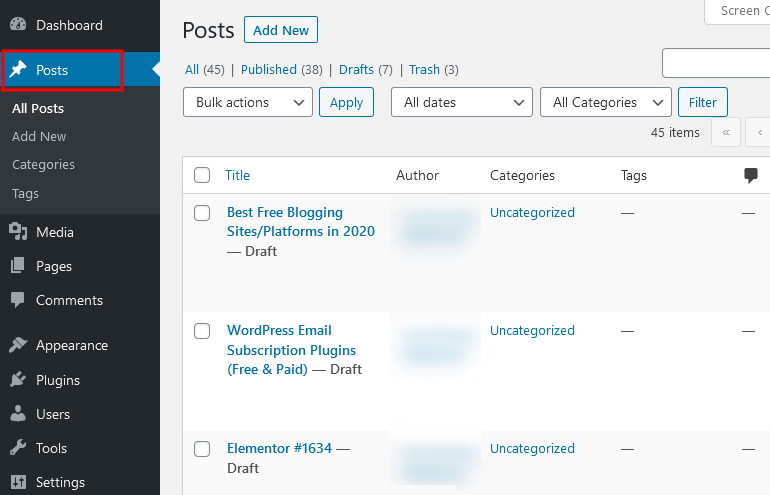Click Uncategorized link for WordPress Email post
Viewport: 770px width, 495px height.
[x=532, y=330]
